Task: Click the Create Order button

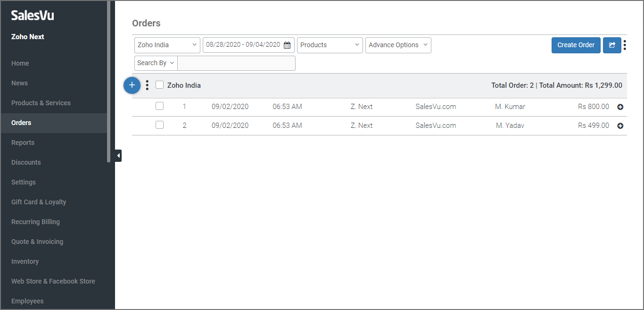Action: pyautogui.click(x=576, y=45)
